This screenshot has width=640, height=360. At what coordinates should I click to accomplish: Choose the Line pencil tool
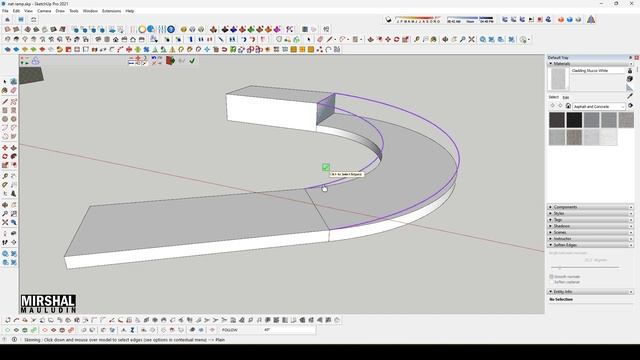coord(5,102)
